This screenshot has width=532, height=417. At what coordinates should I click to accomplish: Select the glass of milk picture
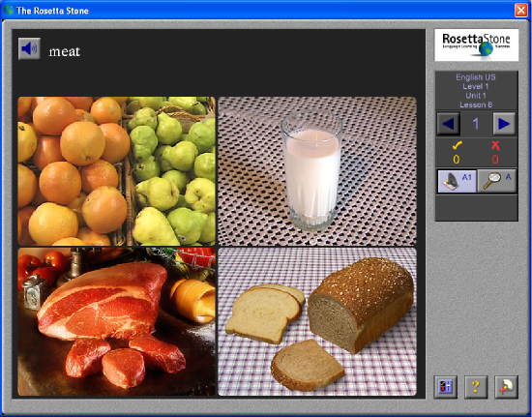coord(317,171)
